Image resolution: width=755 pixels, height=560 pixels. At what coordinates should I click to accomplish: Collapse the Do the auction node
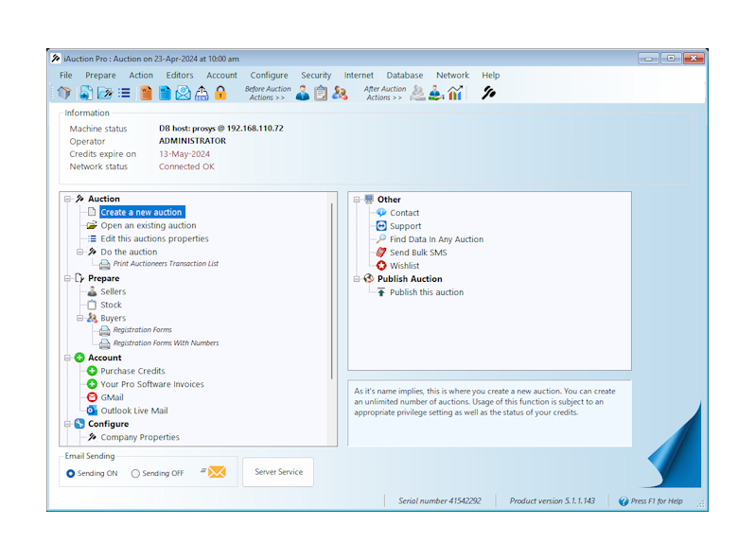[x=79, y=252]
